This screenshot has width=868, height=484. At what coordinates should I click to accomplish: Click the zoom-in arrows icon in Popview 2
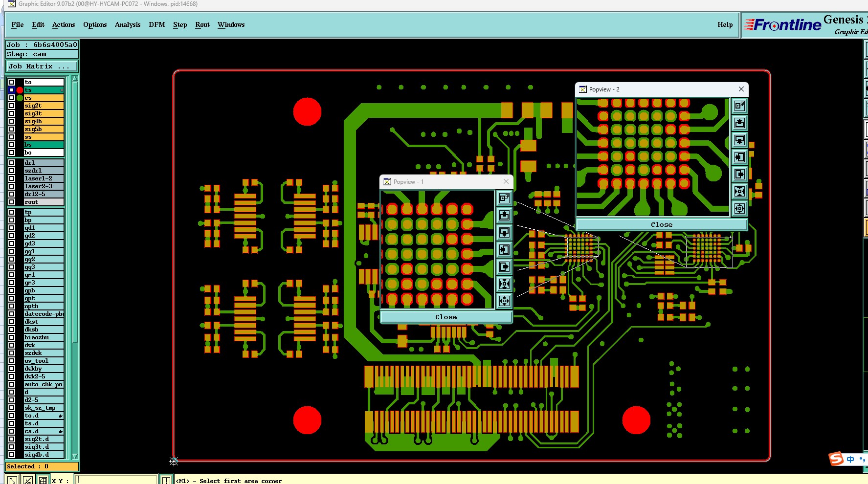click(x=739, y=191)
